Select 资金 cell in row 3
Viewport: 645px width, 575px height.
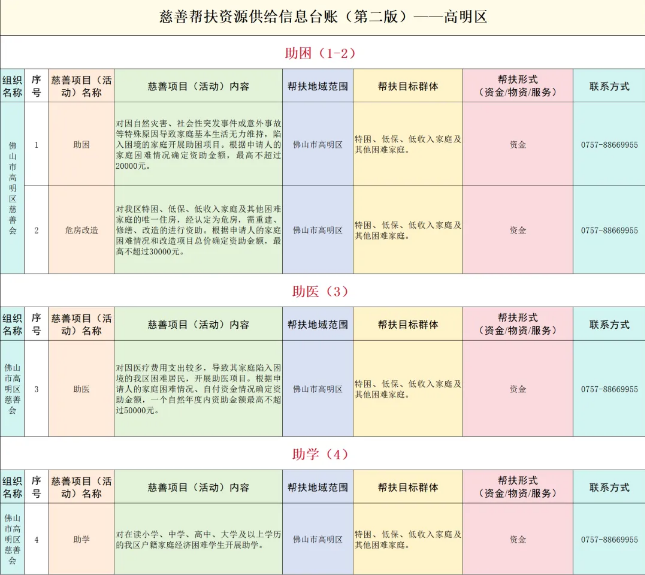(x=518, y=389)
